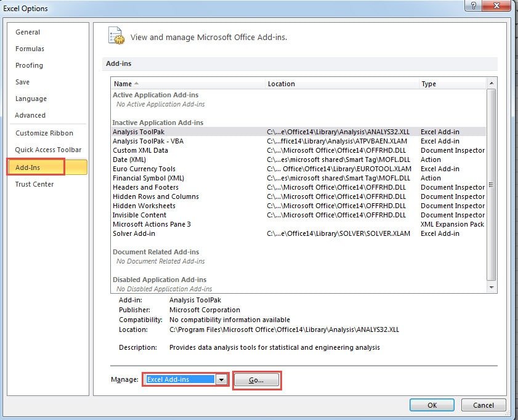Click the scroll up arrow of add-ins list
This screenshot has width=518, height=420.
tap(492, 83)
